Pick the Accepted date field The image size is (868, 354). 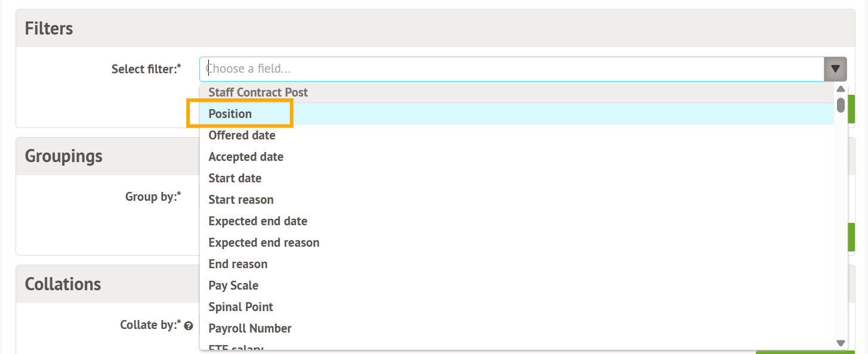tap(246, 157)
